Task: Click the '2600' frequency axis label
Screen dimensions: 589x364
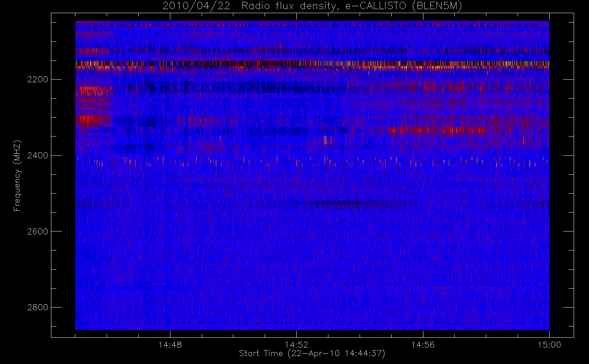Action: coord(37,232)
